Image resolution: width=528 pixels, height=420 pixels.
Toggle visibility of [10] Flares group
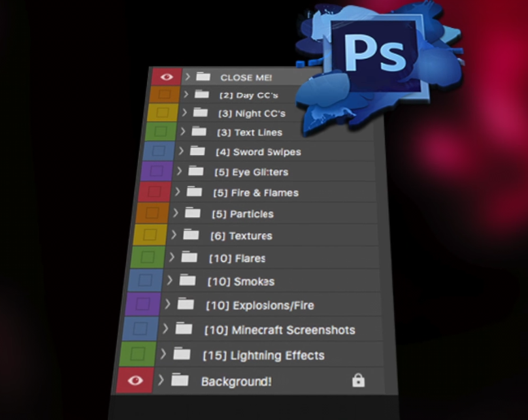tap(148, 257)
